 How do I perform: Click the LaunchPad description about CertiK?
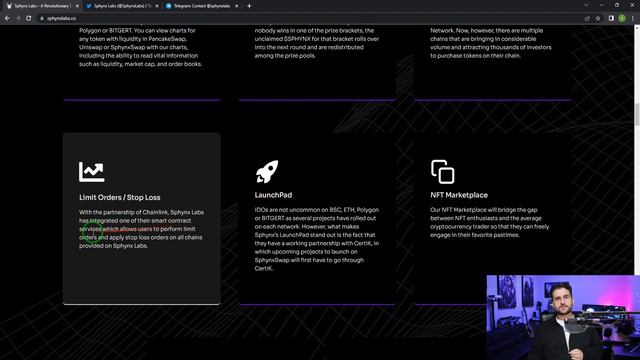[317, 239]
